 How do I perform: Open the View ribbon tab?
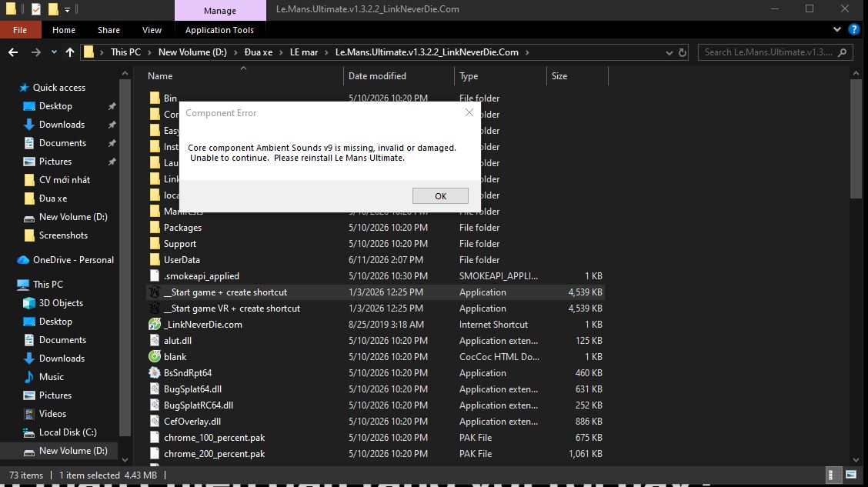coord(152,30)
